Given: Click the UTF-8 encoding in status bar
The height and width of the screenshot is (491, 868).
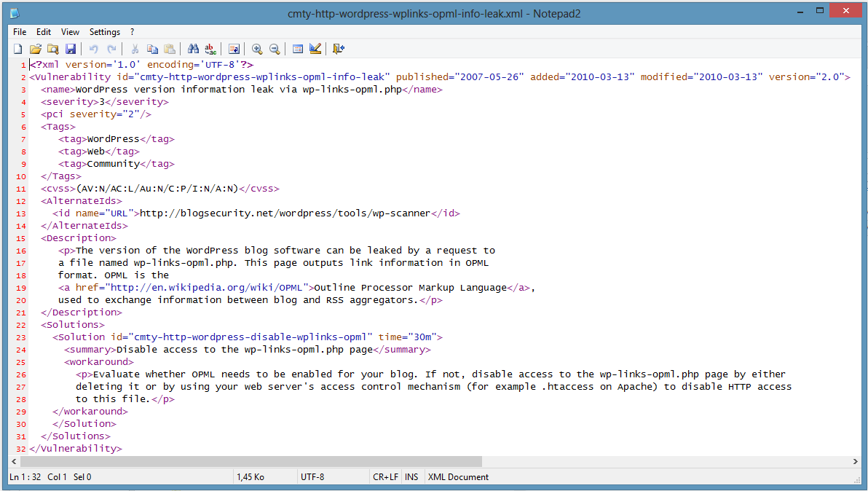Looking at the screenshot, I should (x=312, y=476).
